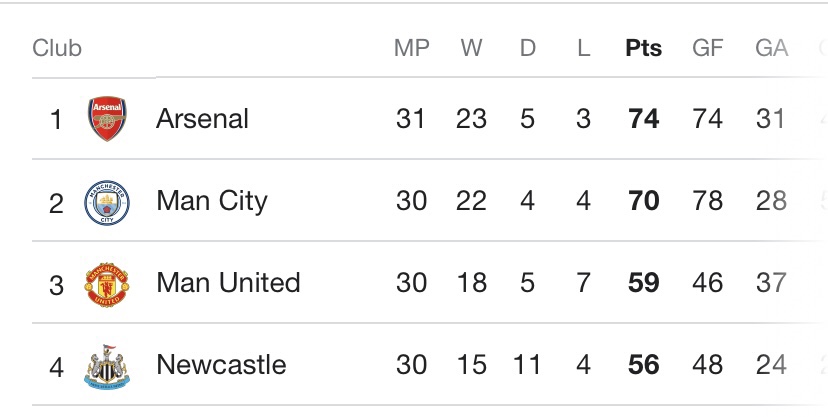The image size is (828, 417).
Task: Click rank number 3 in table
Action: click(x=57, y=284)
